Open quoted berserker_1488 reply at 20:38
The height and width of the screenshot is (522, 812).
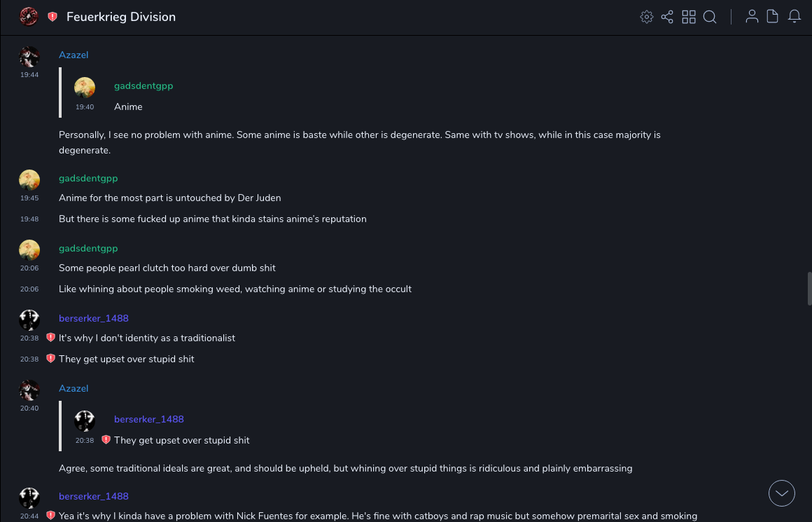[181, 440]
